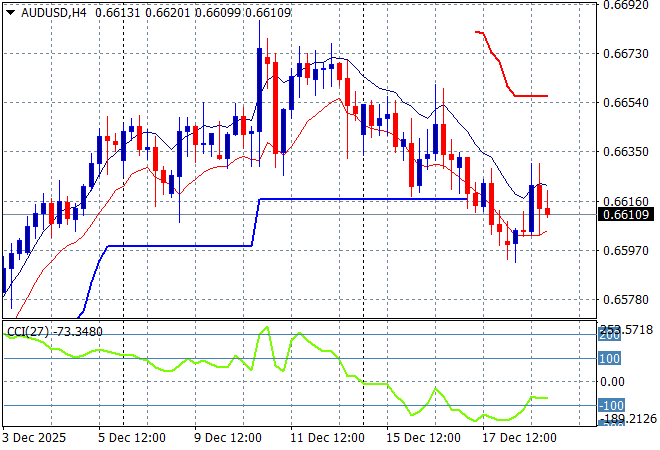The height and width of the screenshot is (450, 660).
Task: Select the 0.65780 price scale value
Action: (x=626, y=300)
